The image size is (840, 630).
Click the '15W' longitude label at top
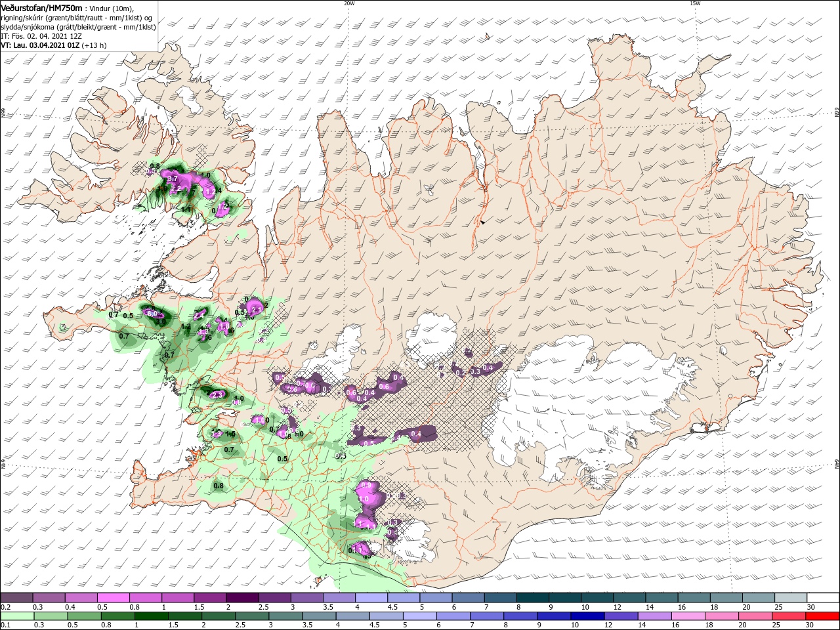(x=695, y=3)
